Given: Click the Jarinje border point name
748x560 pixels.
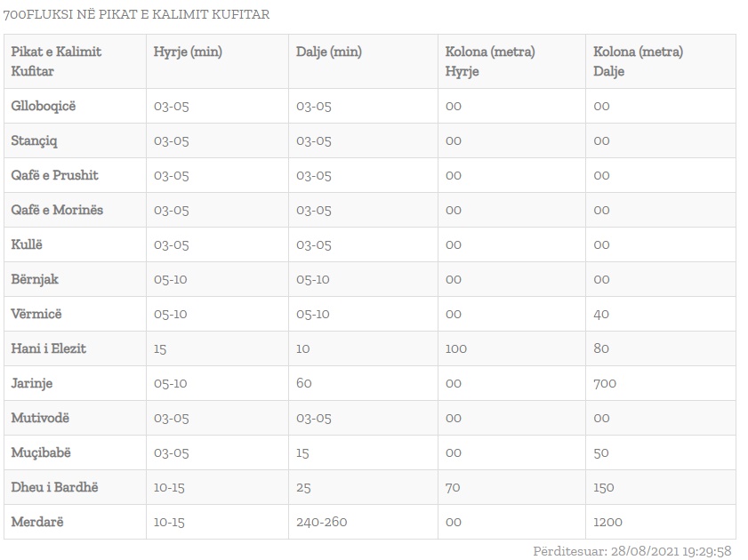Looking at the screenshot, I should tap(32, 383).
